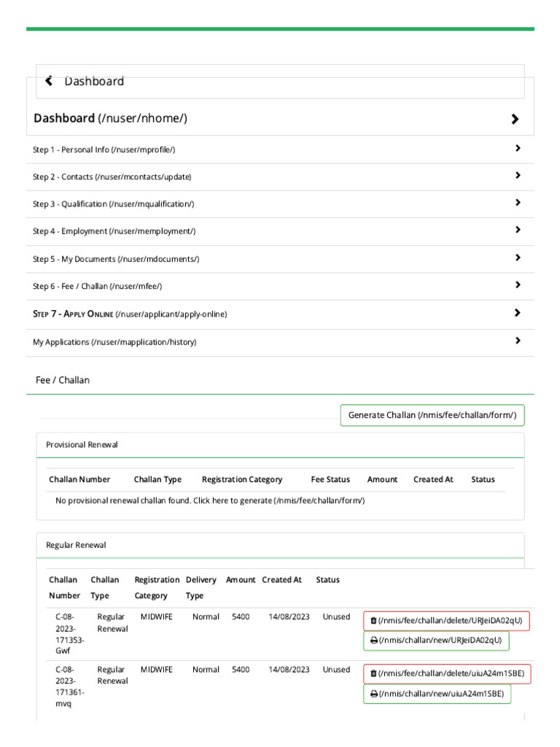Expand the Dashboard chevron arrow

pyautogui.click(x=515, y=119)
